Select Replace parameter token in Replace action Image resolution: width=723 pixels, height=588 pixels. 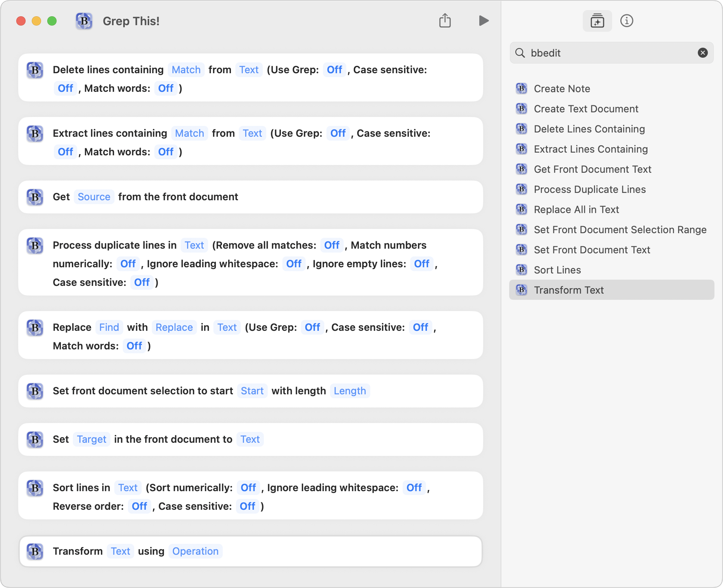[x=174, y=327]
